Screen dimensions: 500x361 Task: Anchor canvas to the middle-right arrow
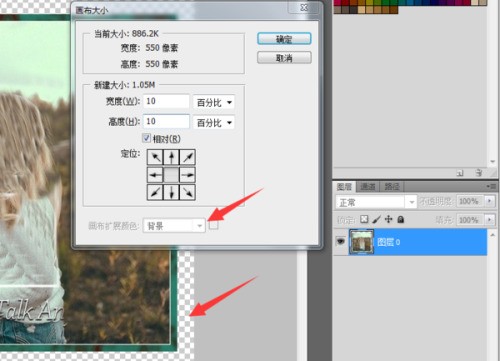tap(188, 175)
